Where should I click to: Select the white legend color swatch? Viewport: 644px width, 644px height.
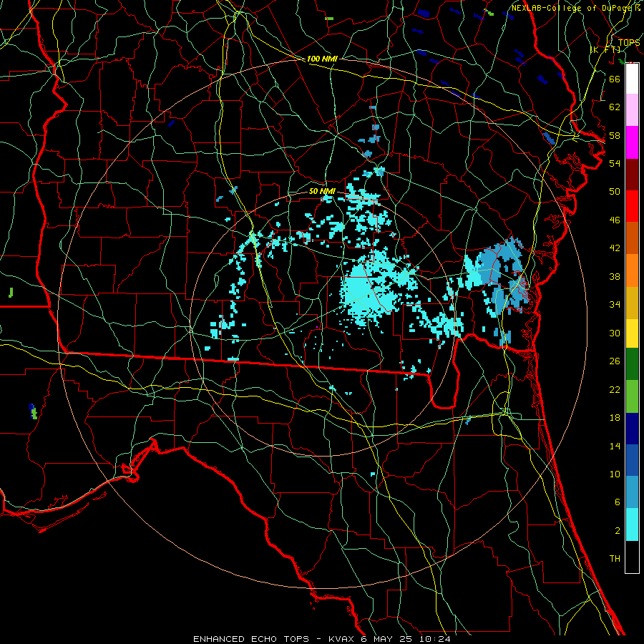[632, 79]
